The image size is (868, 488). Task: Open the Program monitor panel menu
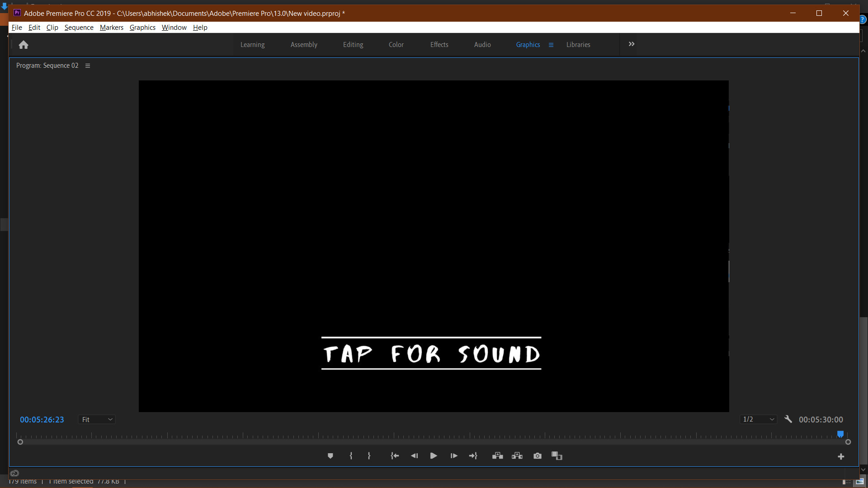(x=88, y=65)
